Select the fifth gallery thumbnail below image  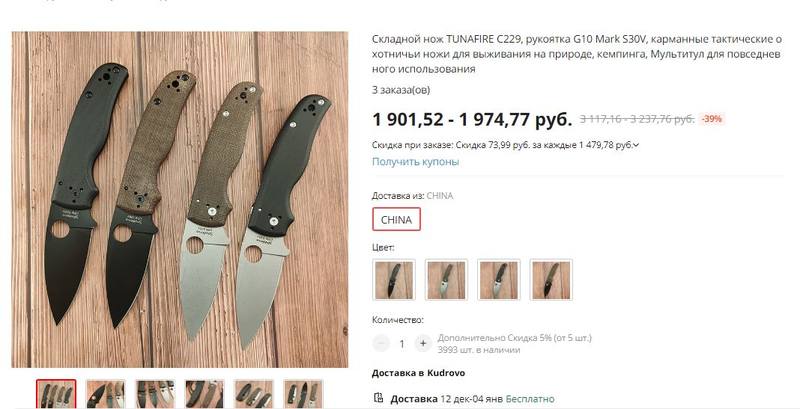[254, 394]
